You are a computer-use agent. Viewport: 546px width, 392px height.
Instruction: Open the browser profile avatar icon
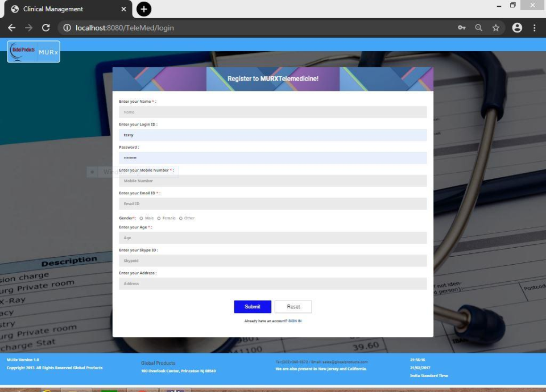click(x=517, y=28)
